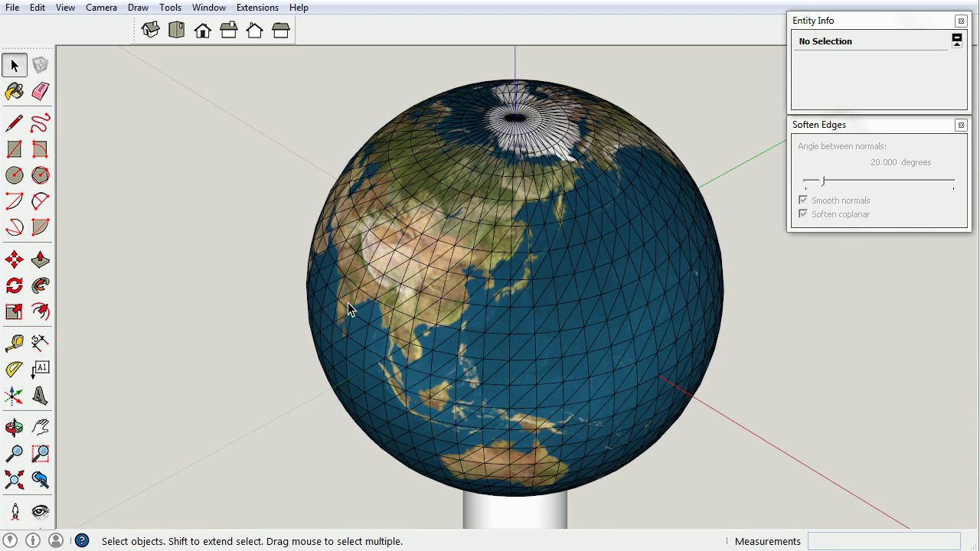Open the Instructor help question icon
Image resolution: width=980 pixels, height=551 pixels.
point(82,541)
